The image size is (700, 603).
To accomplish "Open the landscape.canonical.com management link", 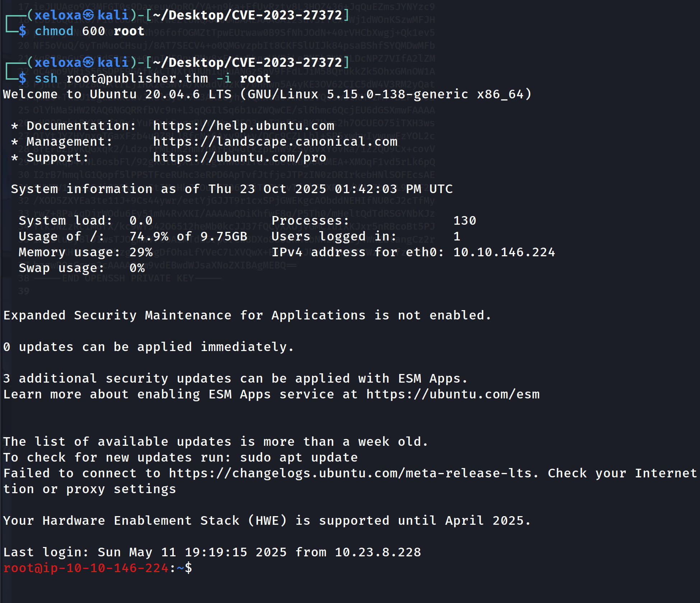I will [275, 141].
